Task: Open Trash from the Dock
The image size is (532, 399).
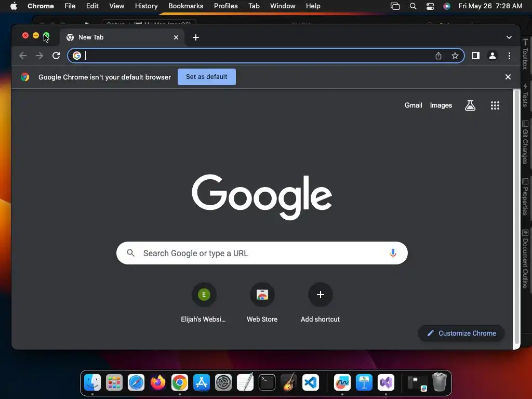Action: [x=440, y=382]
